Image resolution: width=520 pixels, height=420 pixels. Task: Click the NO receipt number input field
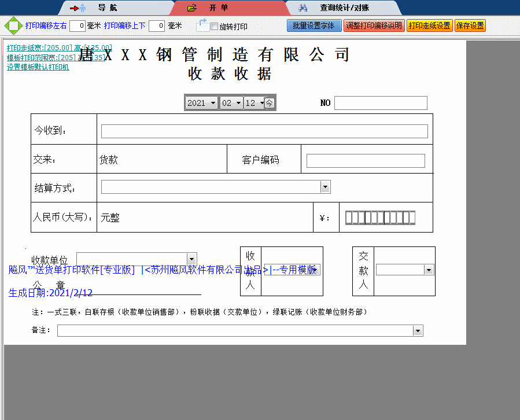(x=380, y=102)
